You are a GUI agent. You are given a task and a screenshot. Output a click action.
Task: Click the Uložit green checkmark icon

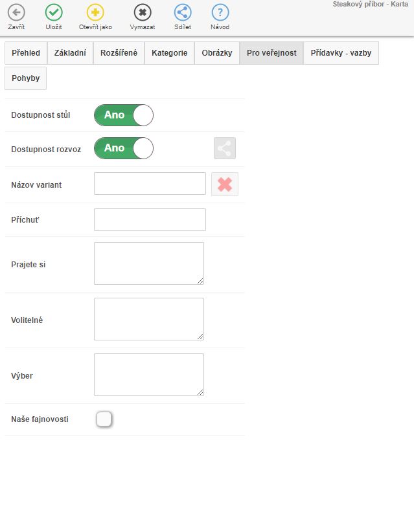click(x=54, y=12)
